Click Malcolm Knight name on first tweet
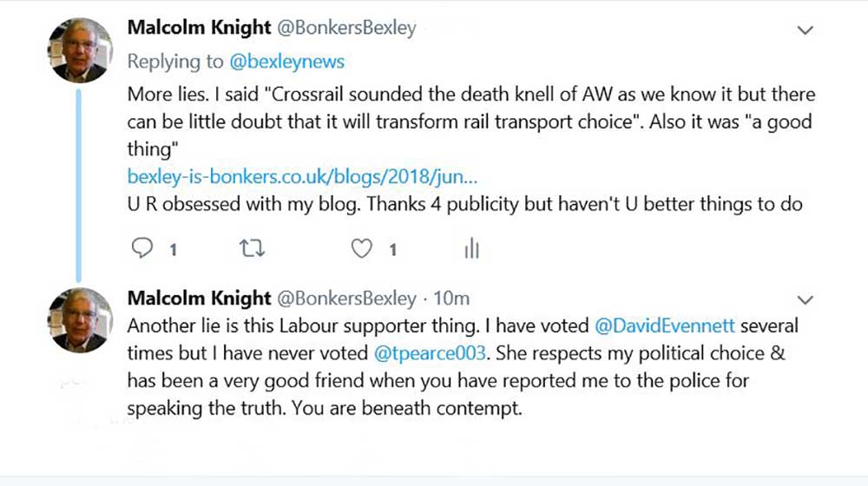Viewport: 868px width, 486px height. tap(199, 28)
